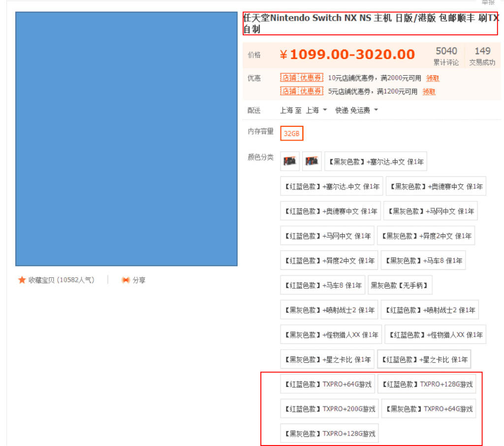This screenshot has height=446, width=504.
Task: Choose 【黑灰色款】TXPRO+64G游戏 option
Action: [429, 409]
